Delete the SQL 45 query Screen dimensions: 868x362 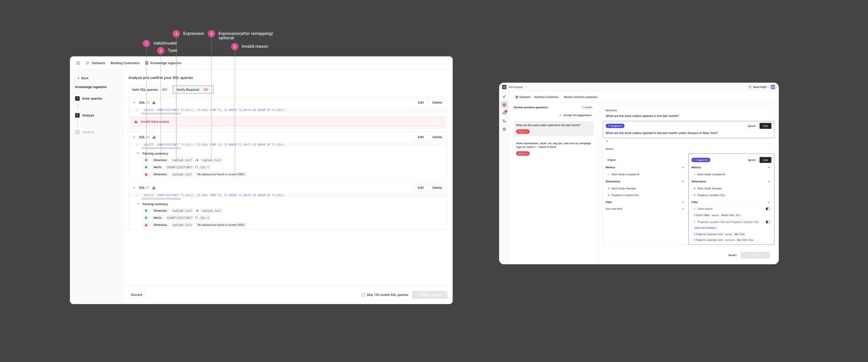437,137
